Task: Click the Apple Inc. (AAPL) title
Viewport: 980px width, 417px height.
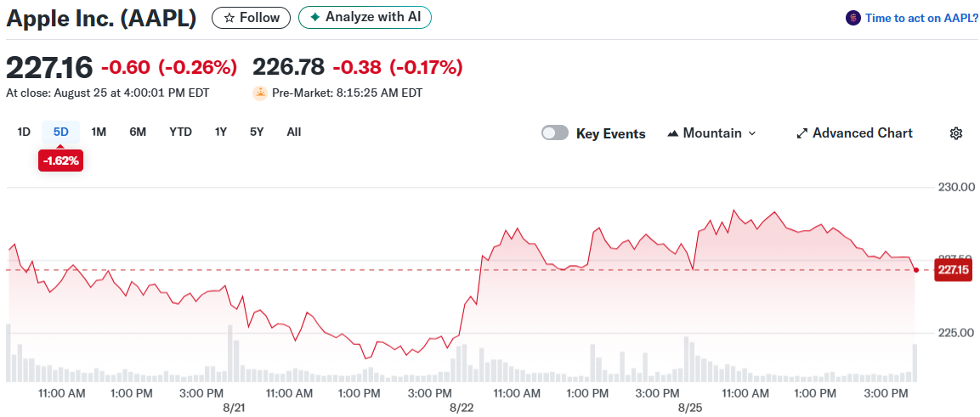Action: 101,18
